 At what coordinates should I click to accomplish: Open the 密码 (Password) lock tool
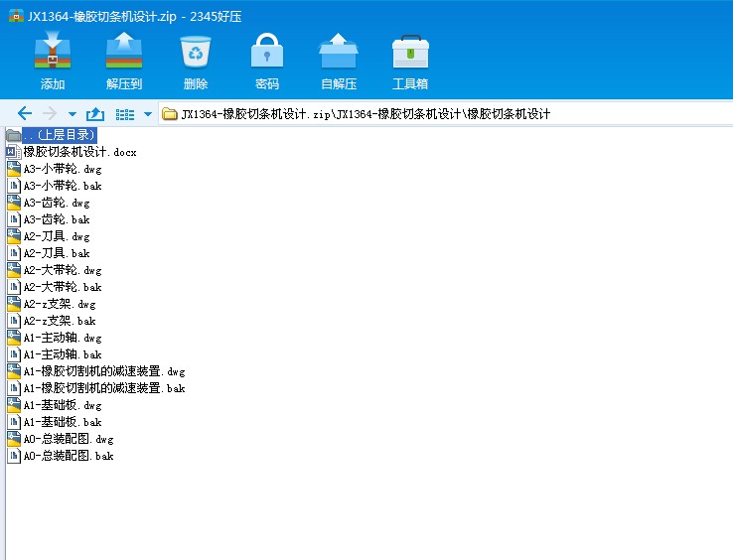(x=267, y=51)
